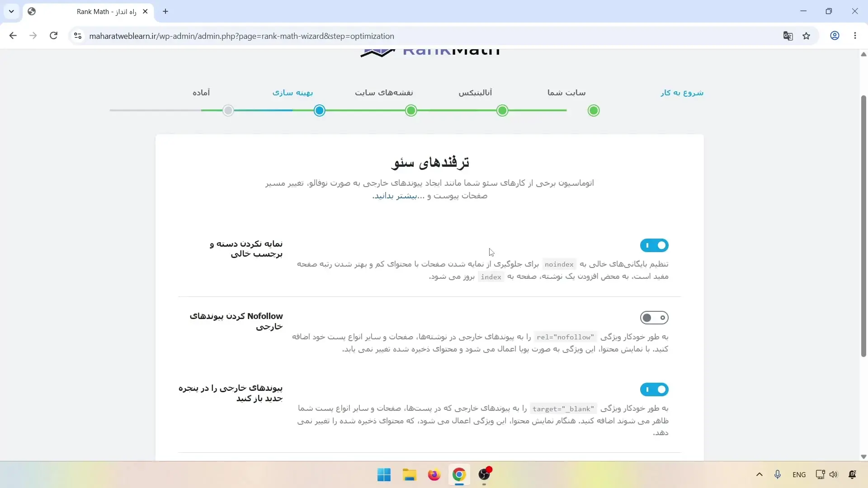Viewport: 868px width, 488px height.
Task: Switch ENG input language indicator
Action: tap(799, 474)
